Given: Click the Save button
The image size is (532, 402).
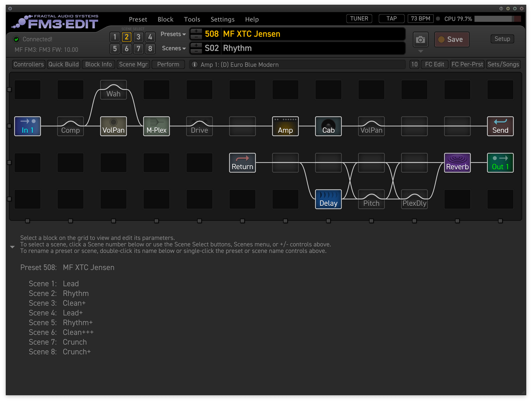Looking at the screenshot, I should (x=452, y=39).
